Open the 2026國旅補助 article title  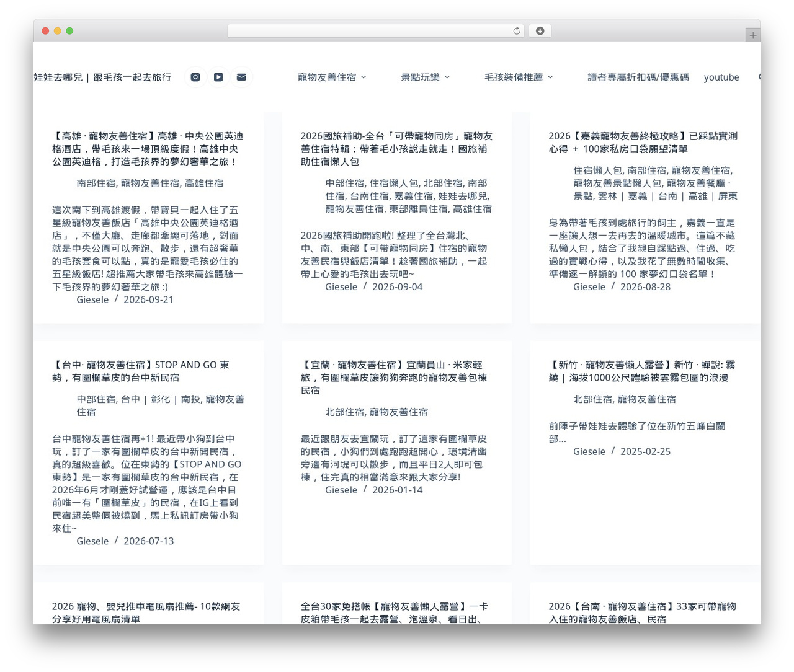(x=396, y=149)
